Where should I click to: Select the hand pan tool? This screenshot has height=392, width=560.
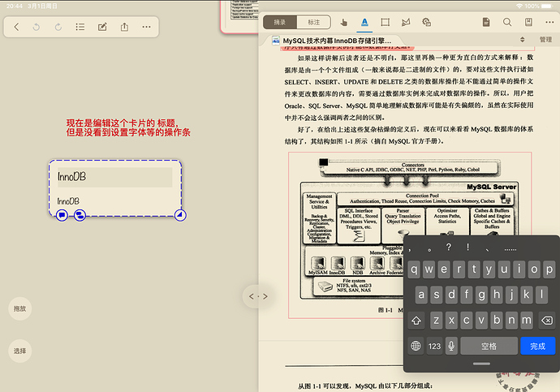pyautogui.click(x=343, y=22)
